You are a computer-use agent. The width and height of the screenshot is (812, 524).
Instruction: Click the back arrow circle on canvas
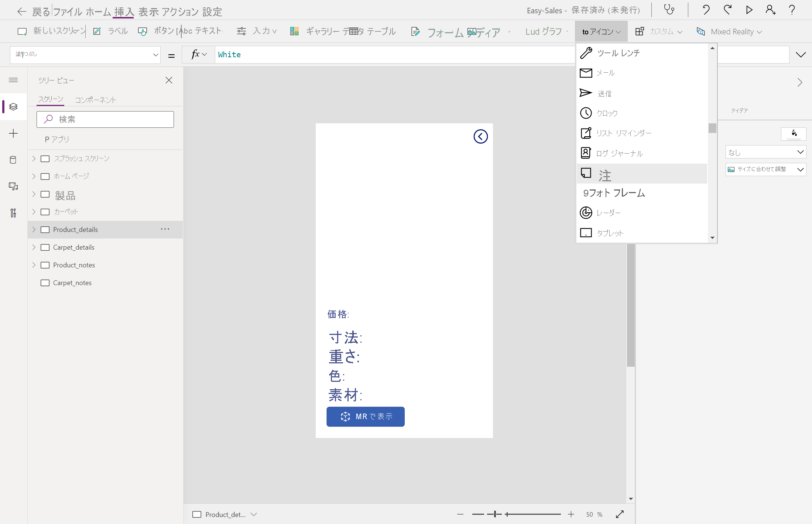tap(480, 137)
